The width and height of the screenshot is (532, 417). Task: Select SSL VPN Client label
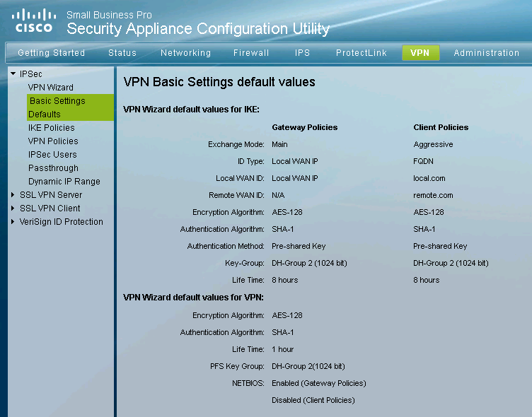[50, 208]
